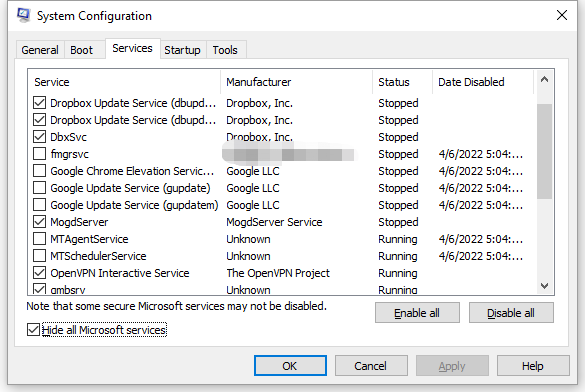Select the MogdServer Service manufacturer cell
The image size is (585, 392).
274,222
